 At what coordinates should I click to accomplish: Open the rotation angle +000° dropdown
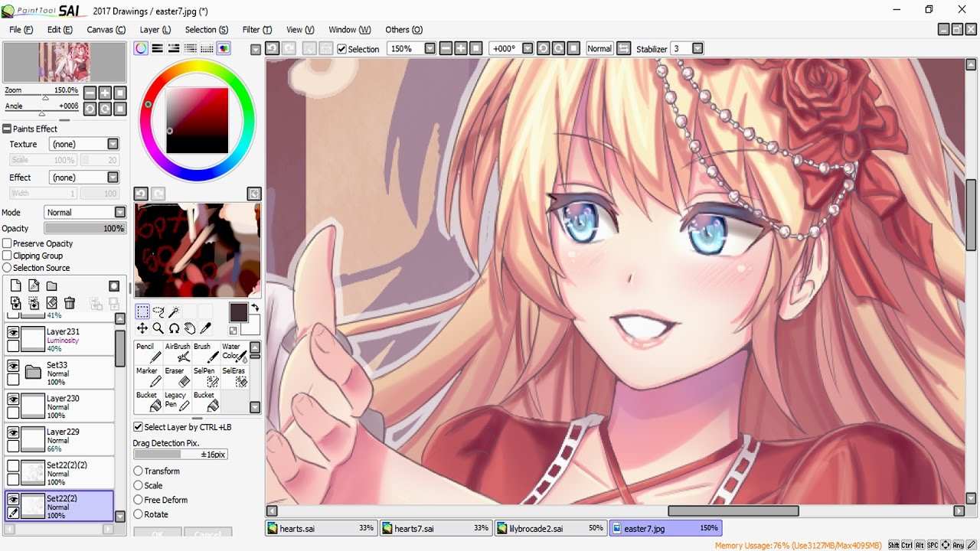point(528,48)
